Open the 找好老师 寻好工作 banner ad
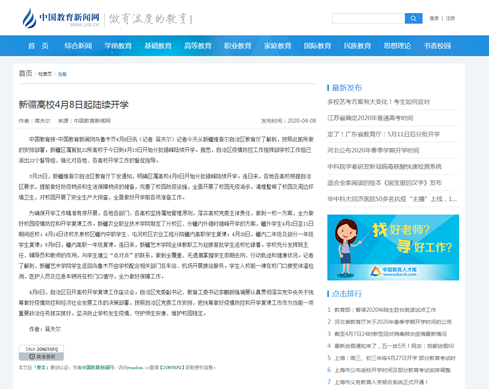The image size is (489, 389). coord(393,247)
